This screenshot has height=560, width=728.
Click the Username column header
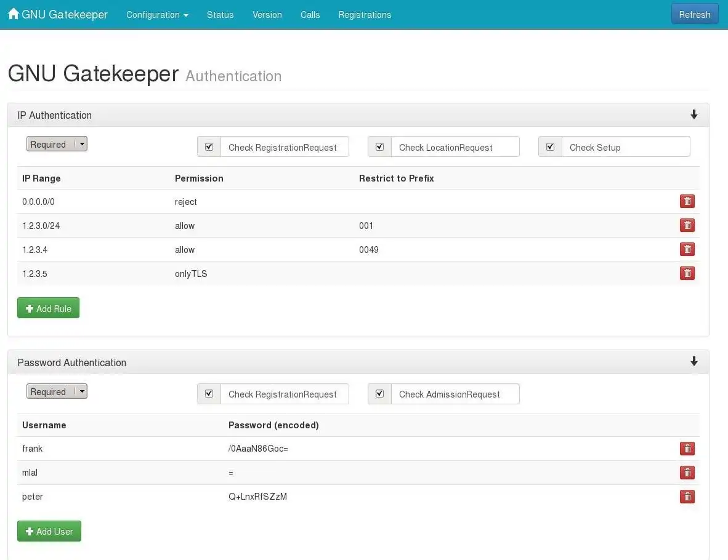(x=44, y=425)
